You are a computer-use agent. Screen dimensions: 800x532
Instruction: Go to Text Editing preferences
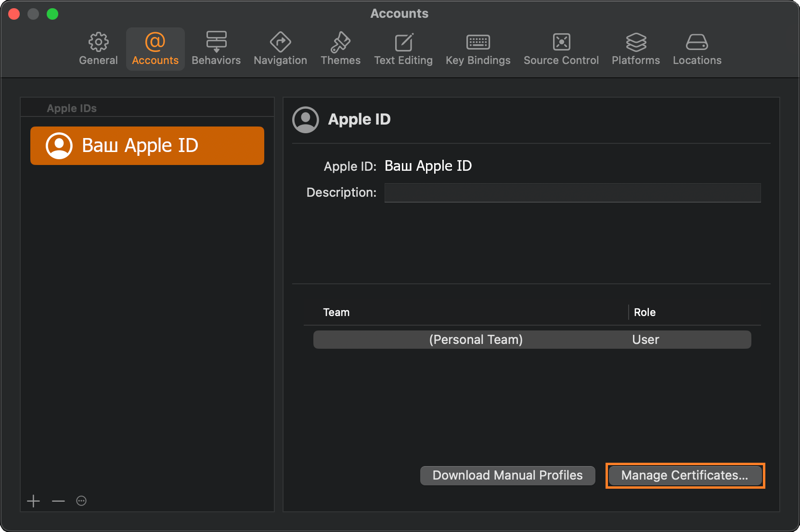pyautogui.click(x=403, y=49)
